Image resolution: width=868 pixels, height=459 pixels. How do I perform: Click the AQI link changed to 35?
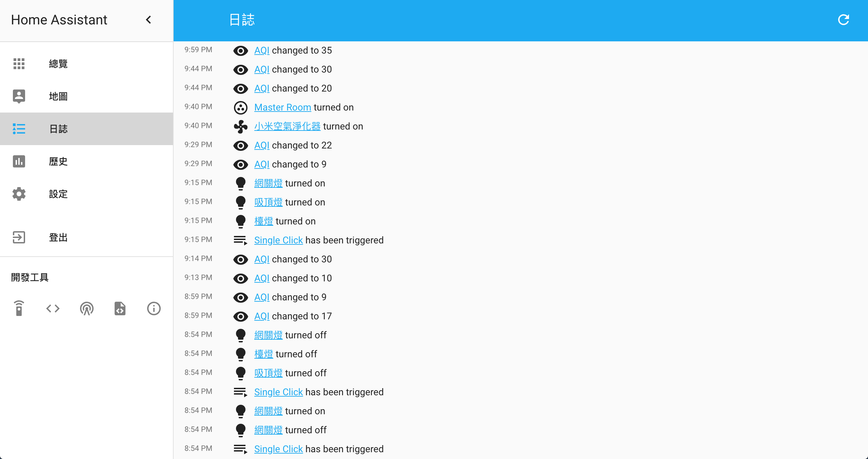pos(262,50)
